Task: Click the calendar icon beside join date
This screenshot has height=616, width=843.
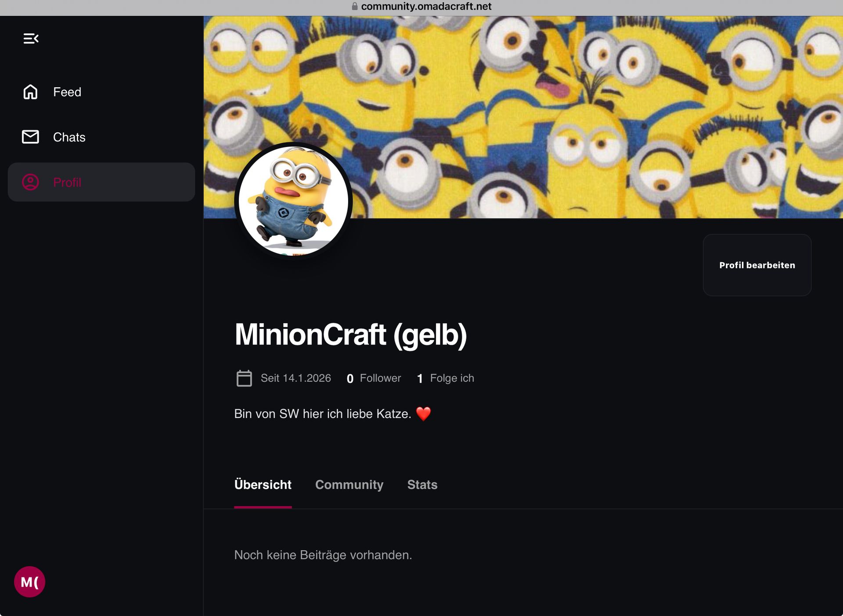Action: [244, 378]
